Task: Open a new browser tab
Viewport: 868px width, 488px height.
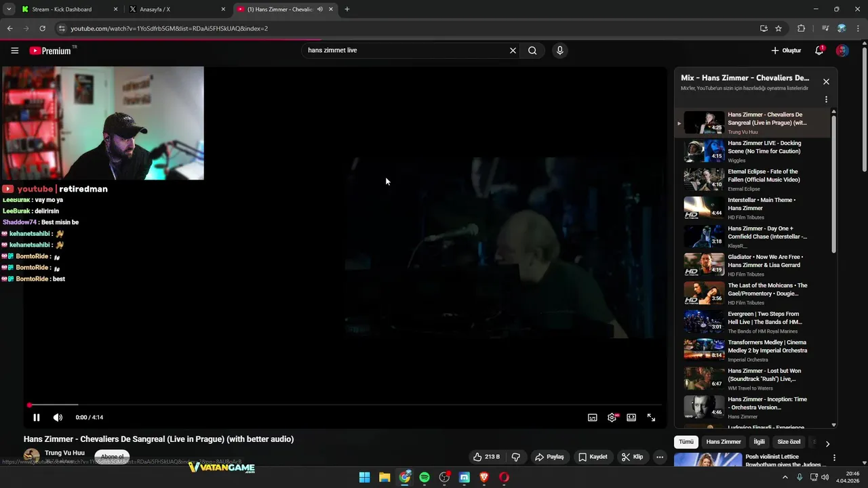Action: click(x=347, y=9)
